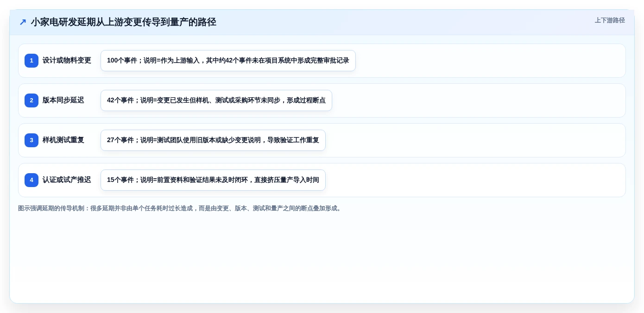Click the 15个事件 description box
The width and height of the screenshot is (644, 313).
click(213, 180)
